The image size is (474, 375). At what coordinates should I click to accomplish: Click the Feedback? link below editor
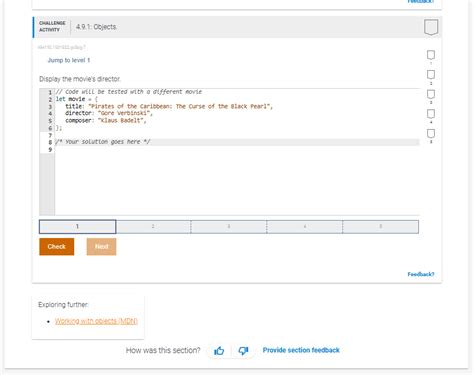point(421,274)
